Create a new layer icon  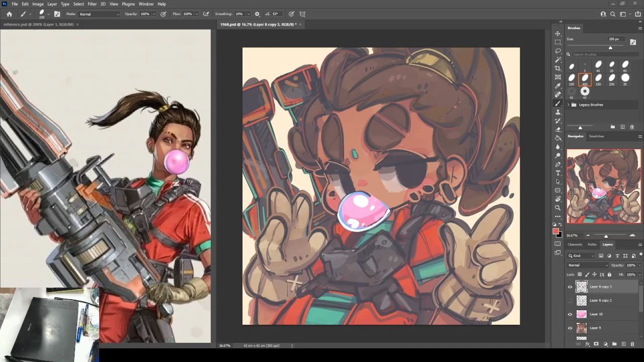[x=623, y=344]
